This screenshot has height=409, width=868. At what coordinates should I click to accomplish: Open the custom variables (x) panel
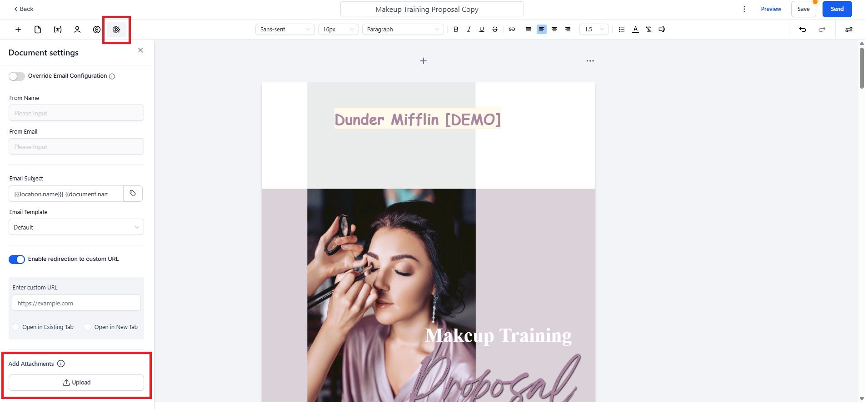pos(58,30)
